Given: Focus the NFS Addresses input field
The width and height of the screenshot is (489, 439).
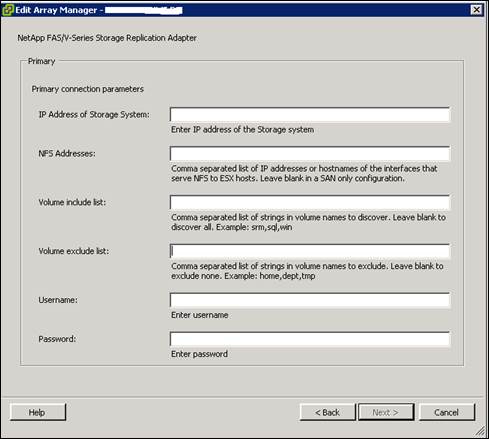Looking at the screenshot, I should point(310,154).
